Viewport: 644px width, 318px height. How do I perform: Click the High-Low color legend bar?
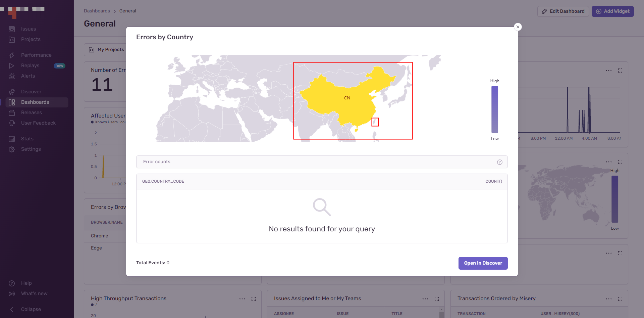pos(495,109)
